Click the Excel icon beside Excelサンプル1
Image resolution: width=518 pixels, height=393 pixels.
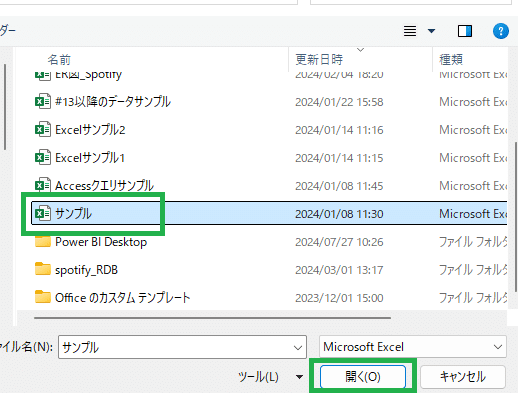[43, 157]
